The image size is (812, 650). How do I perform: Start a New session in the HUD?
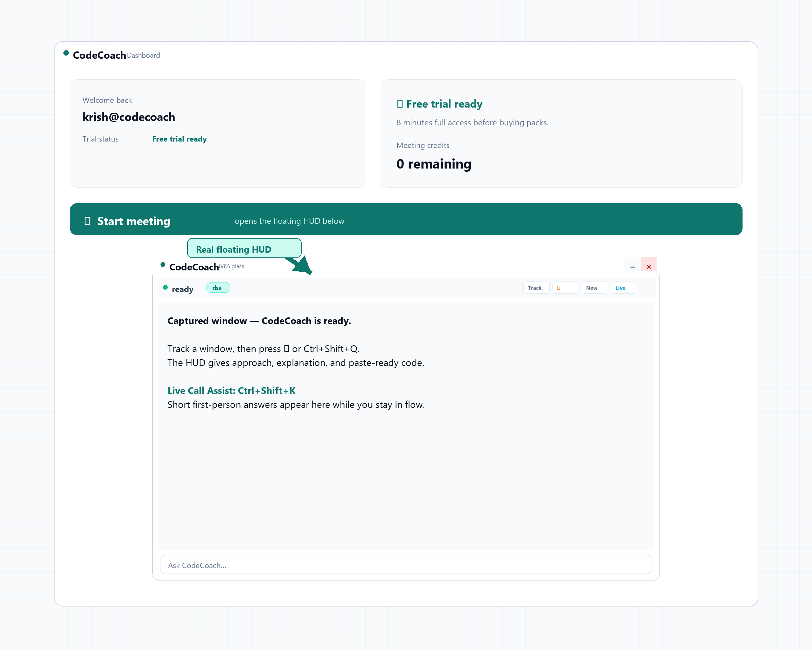[594, 288]
